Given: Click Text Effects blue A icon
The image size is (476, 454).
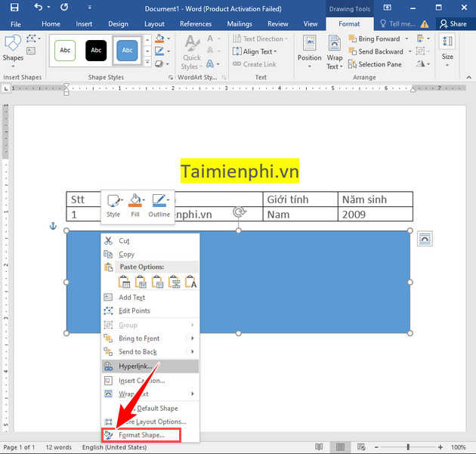Looking at the screenshot, I should point(210,64).
